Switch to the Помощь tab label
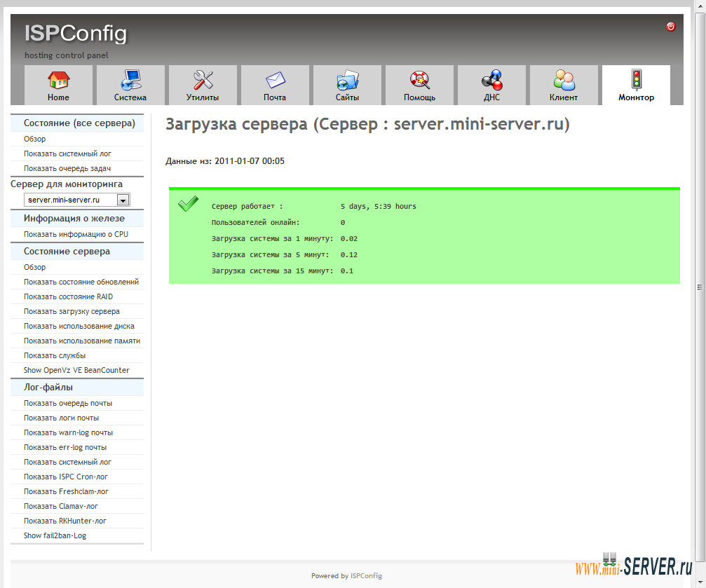Screen dimensions: 706x588 click(x=420, y=97)
